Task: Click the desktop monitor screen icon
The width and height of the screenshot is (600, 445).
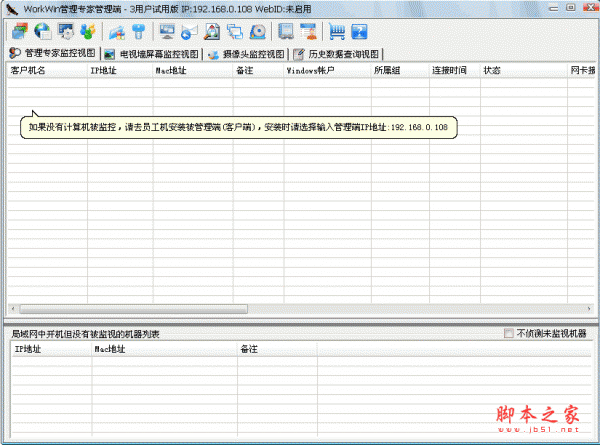Action: coord(167,31)
